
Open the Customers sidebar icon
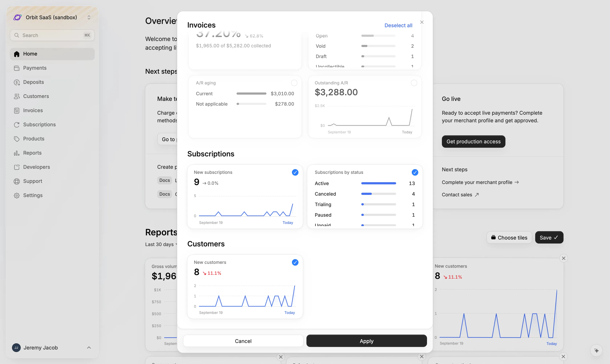coord(17,96)
